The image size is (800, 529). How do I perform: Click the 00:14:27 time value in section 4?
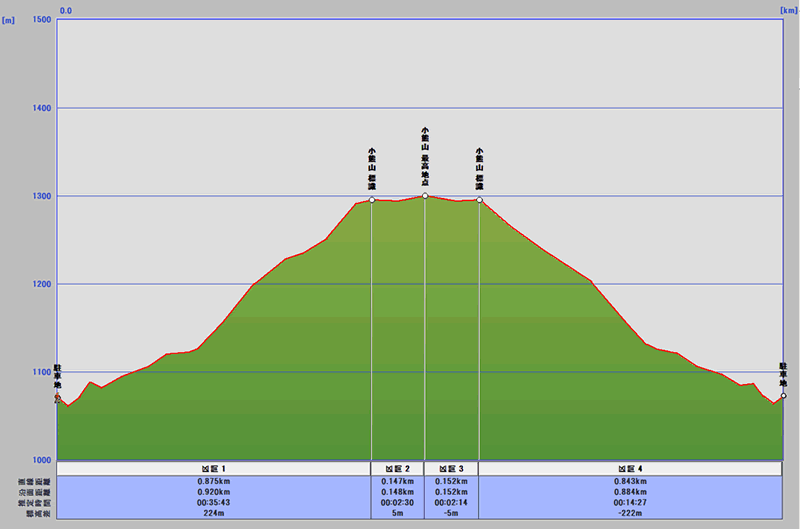[x=631, y=502]
